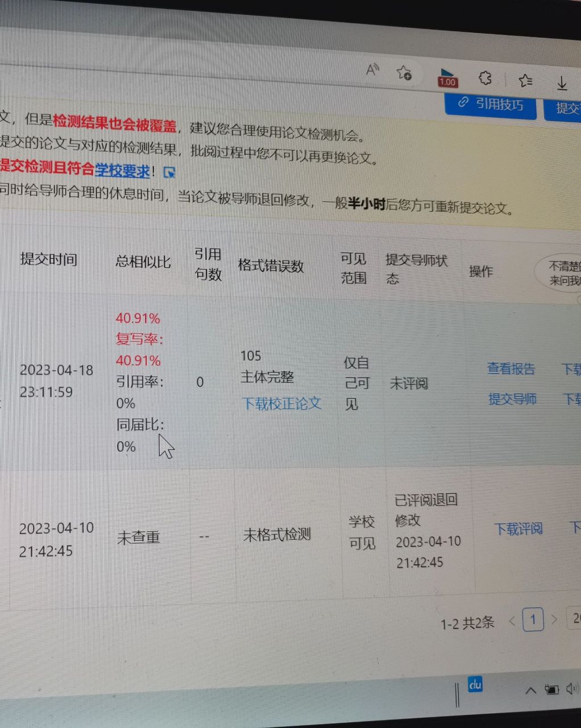The width and height of the screenshot is (581, 728).
Task: Open the Read aloud icon in browser toolbar
Action: tap(372, 70)
